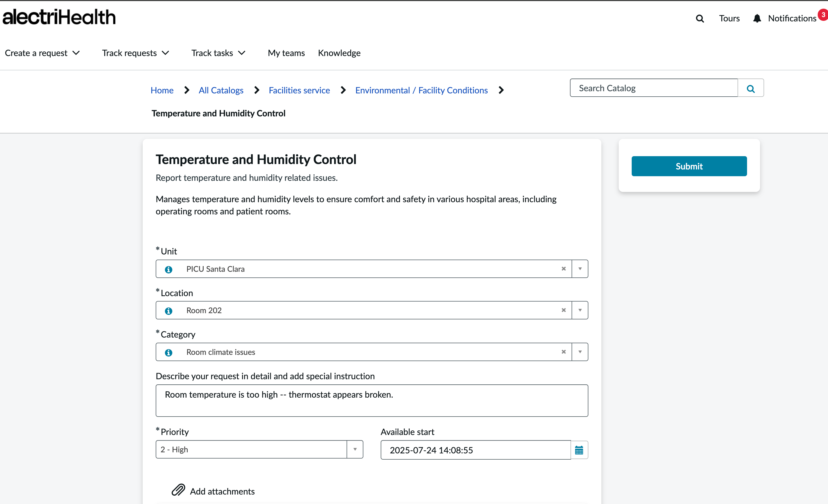Click into the request description text area
Screen dimensions: 828x504
point(372,401)
